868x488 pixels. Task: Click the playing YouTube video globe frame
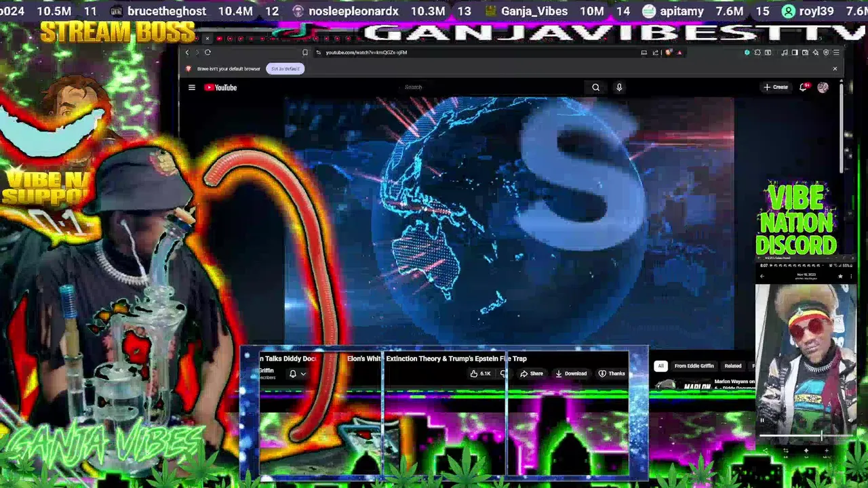pos(509,222)
